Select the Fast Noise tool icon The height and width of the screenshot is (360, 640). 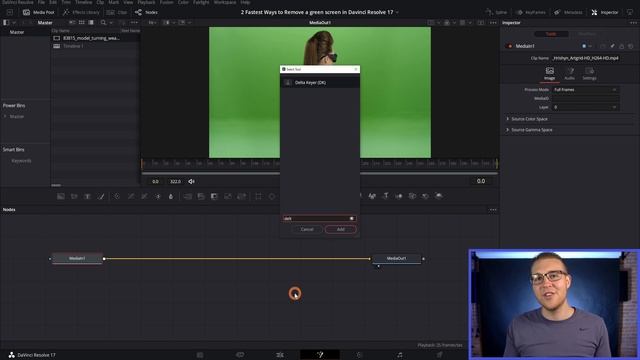(74, 196)
